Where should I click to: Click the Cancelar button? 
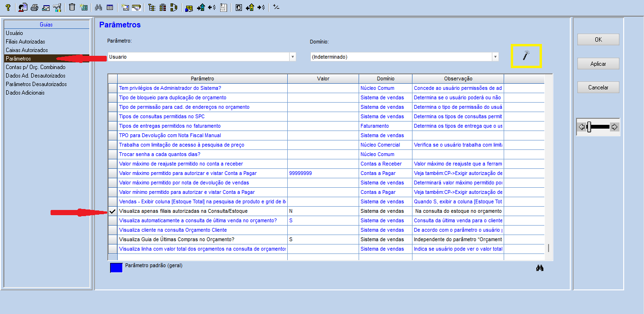[598, 87]
